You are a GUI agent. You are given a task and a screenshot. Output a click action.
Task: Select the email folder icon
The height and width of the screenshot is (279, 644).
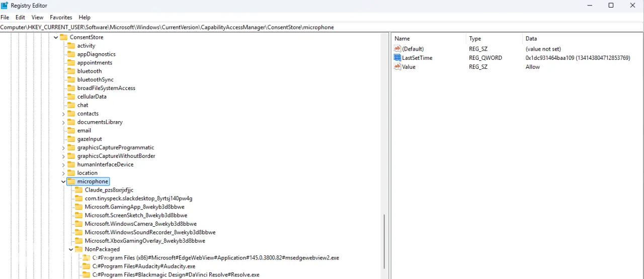(71, 131)
